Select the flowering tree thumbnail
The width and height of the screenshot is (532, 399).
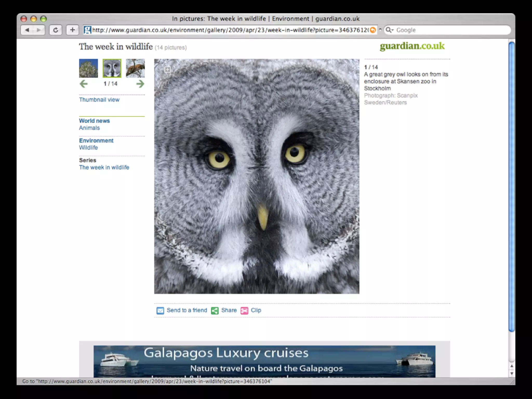(89, 68)
